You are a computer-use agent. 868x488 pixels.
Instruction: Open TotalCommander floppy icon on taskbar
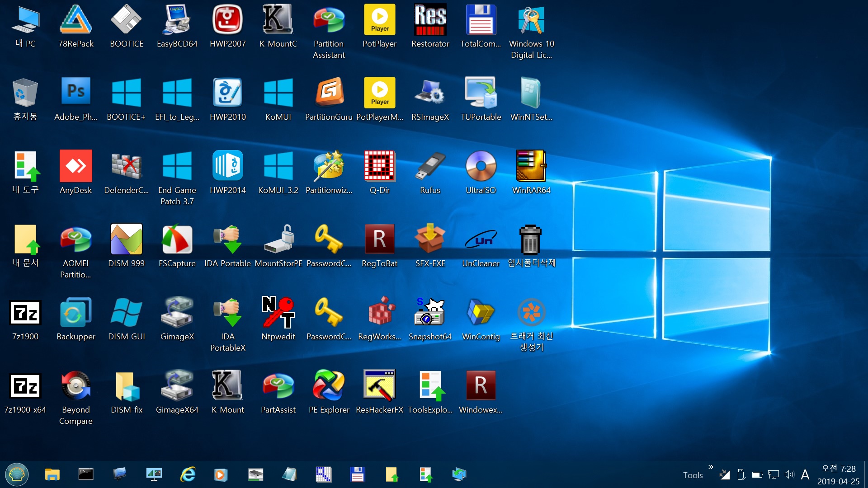coord(357,474)
